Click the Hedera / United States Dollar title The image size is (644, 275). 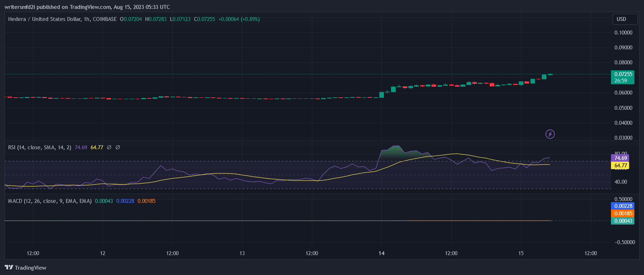62,19
